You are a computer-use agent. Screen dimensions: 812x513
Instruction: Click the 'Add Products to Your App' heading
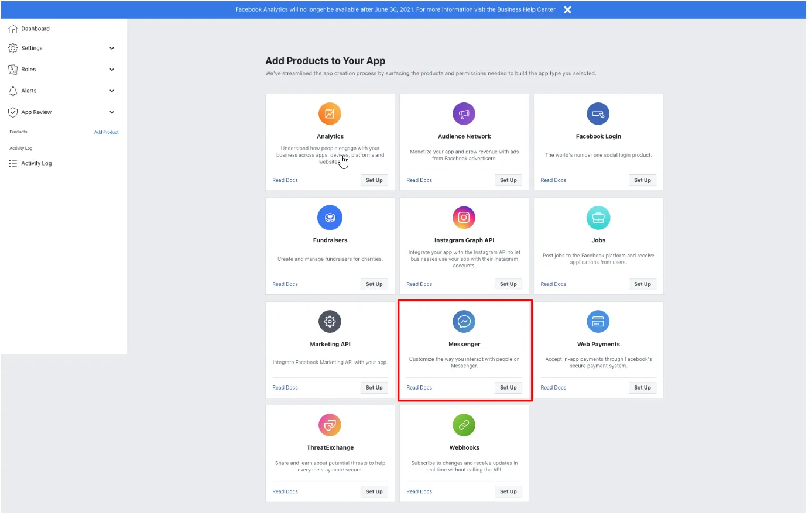point(326,61)
